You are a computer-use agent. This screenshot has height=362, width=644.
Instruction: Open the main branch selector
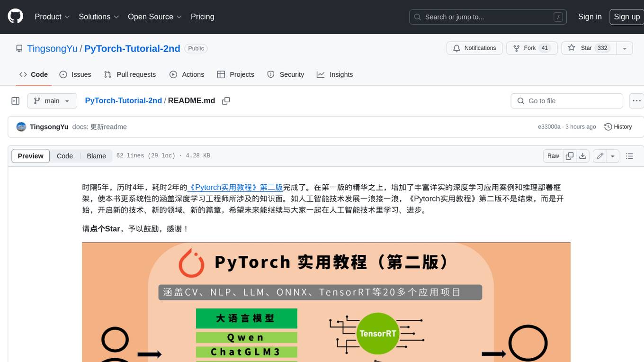[x=52, y=101]
